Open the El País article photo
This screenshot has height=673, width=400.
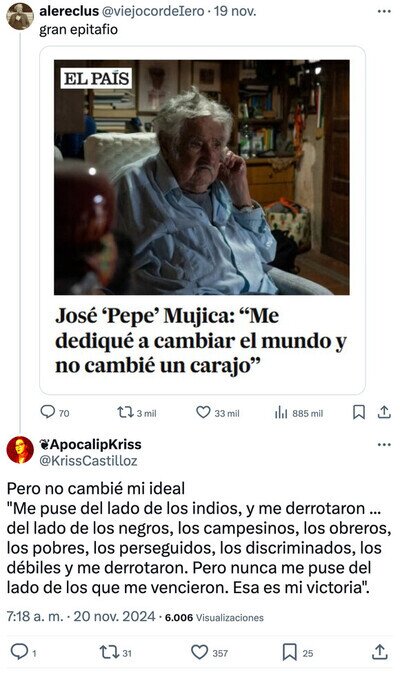tap(202, 177)
